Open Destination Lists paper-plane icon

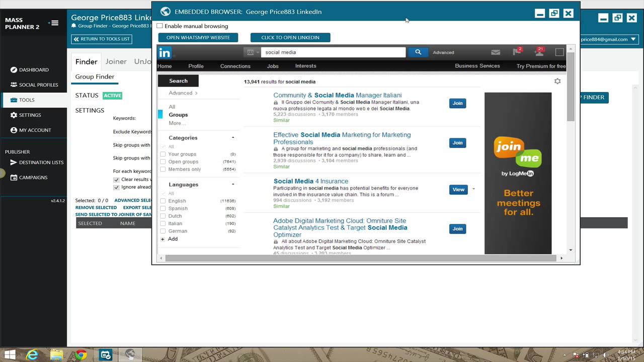pos(14,162)
